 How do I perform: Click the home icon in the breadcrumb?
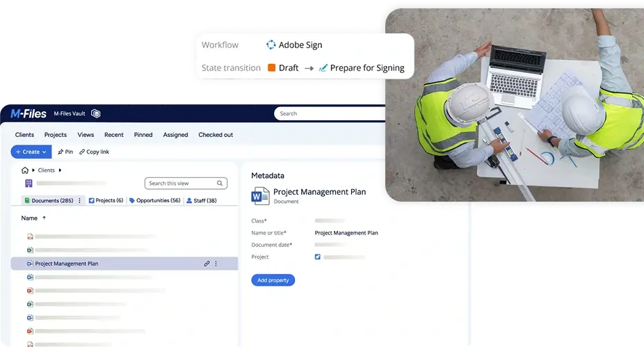[25, 170]
